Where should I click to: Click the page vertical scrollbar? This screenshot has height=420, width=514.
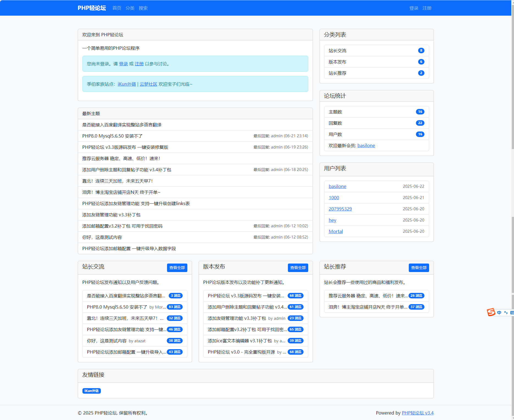point(513,210)
